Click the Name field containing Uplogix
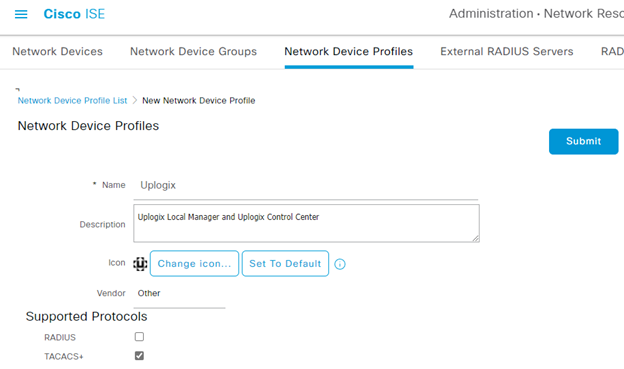The width and height of the screenshot is (624, 369). click(x=306, y=185)
